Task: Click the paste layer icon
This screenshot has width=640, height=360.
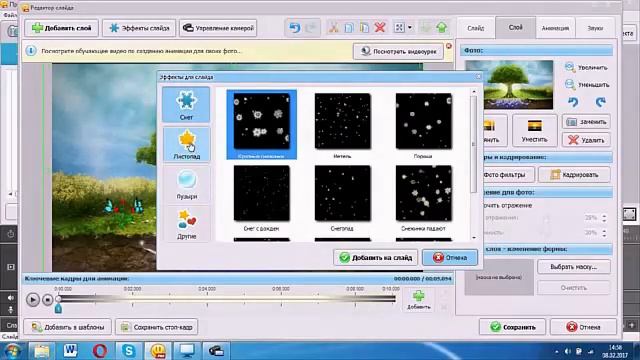Action: pos(364,28)
